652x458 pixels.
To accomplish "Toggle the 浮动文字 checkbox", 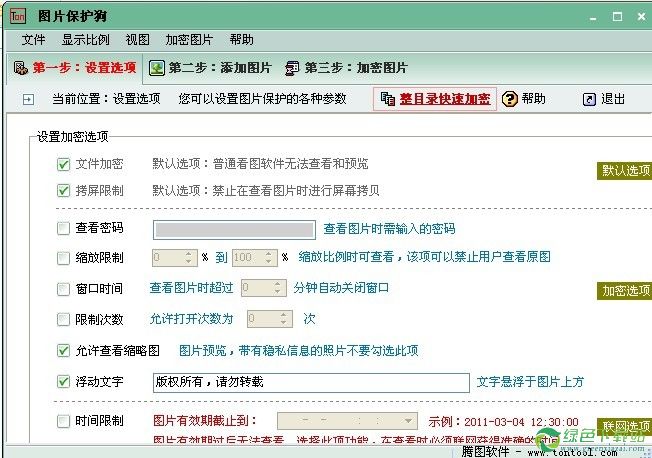I will tap(64, 382).
